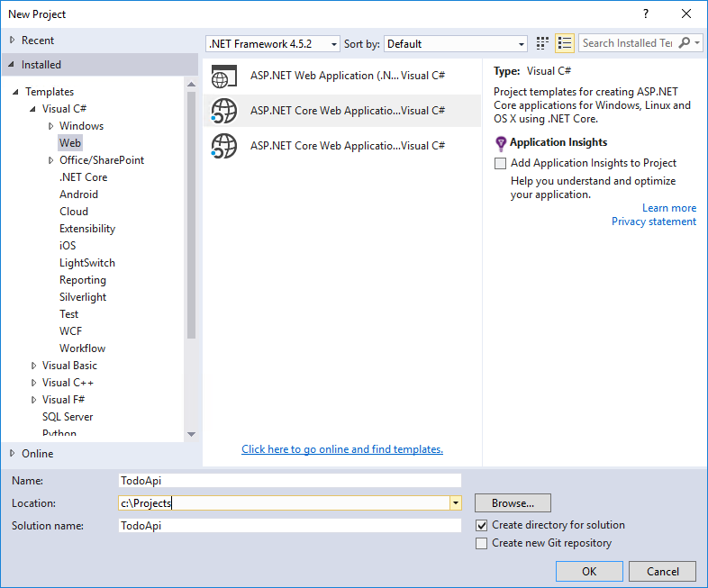Select the Workflow category
The image size is (708, 588).
pyautogui.click(x=82, y=348)
